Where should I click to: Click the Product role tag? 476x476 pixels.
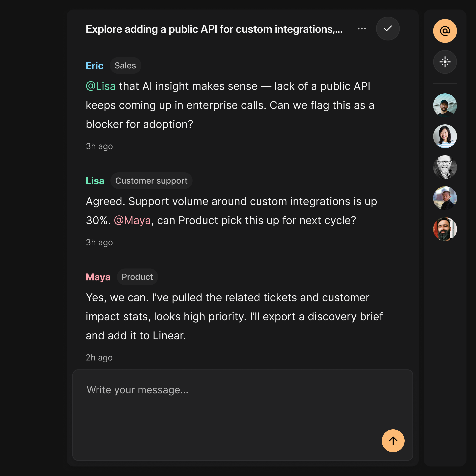(x=137, y=277)
